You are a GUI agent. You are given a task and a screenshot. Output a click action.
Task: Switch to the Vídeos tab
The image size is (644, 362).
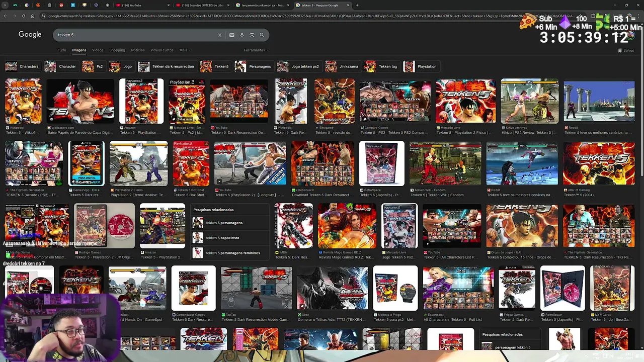point(98,50)
